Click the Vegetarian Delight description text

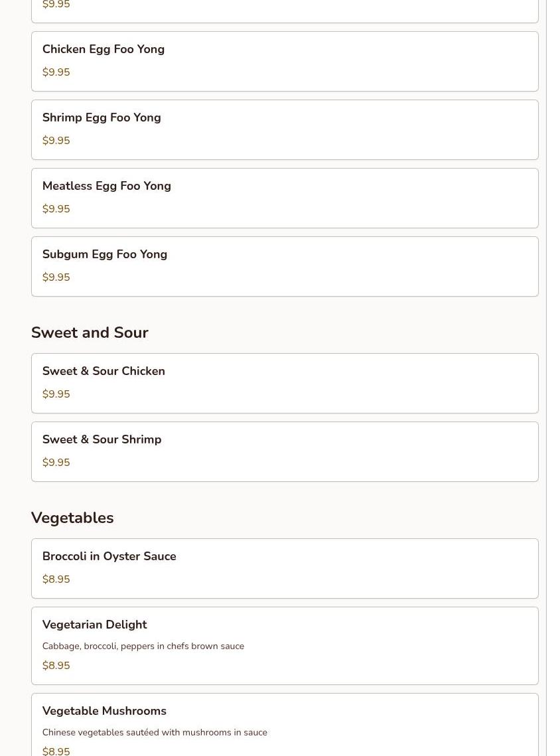(143, 646)
